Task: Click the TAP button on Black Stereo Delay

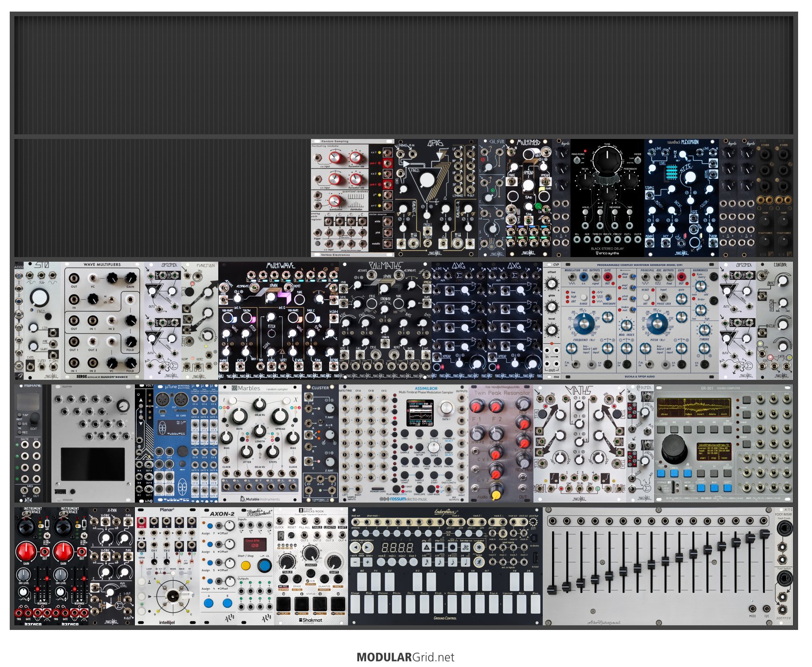Action: (629, 213)
